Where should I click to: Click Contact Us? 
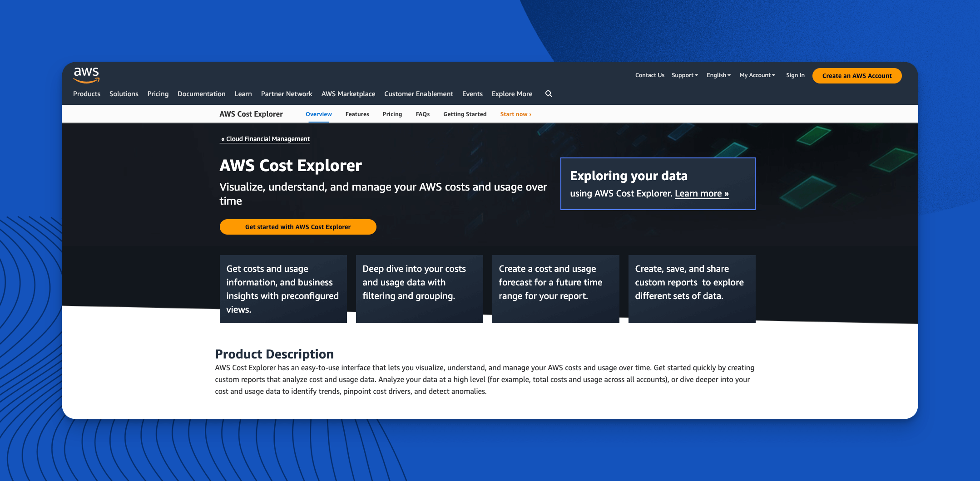pos(649,75)
